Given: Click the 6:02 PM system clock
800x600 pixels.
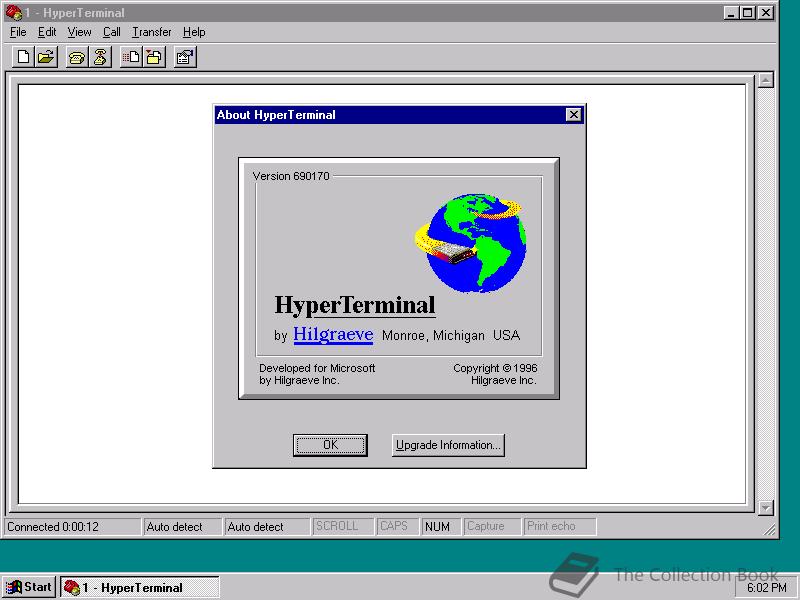Looking at the screenshot, I should click(766, 588).
